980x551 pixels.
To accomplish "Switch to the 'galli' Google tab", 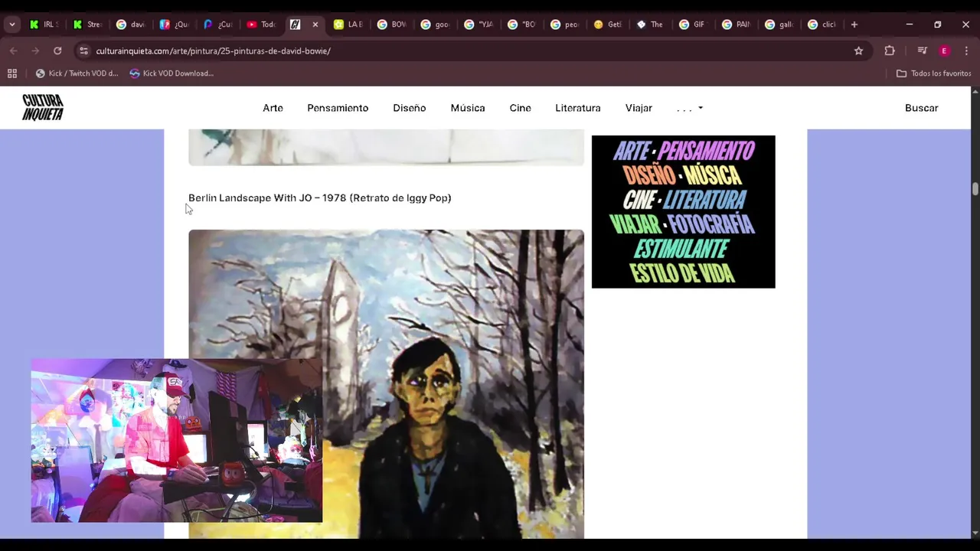I will [779, 24].
